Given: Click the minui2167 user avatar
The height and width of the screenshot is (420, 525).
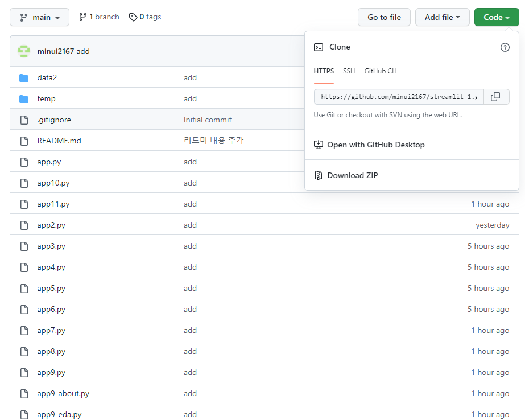Looking at the screenshot, I should pyautogui.click(x=24, y=51).
